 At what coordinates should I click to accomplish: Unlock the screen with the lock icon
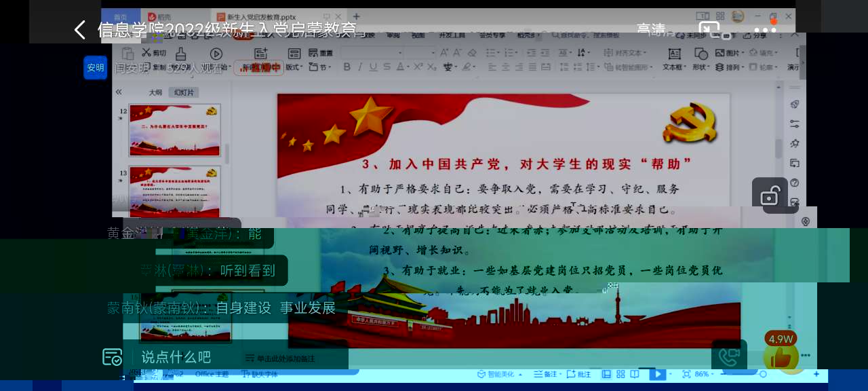tap(770, 195)
